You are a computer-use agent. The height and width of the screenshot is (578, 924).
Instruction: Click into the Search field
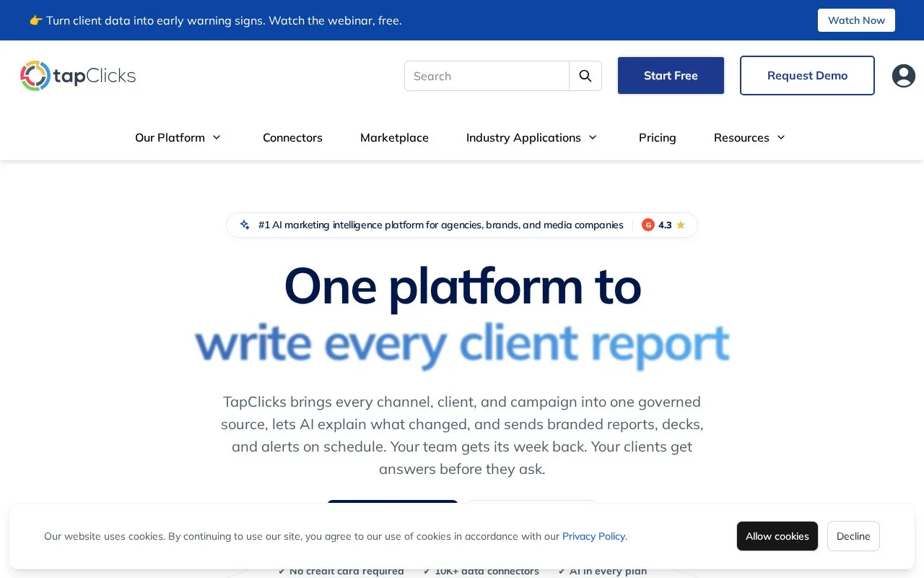[x=487, y=76]
